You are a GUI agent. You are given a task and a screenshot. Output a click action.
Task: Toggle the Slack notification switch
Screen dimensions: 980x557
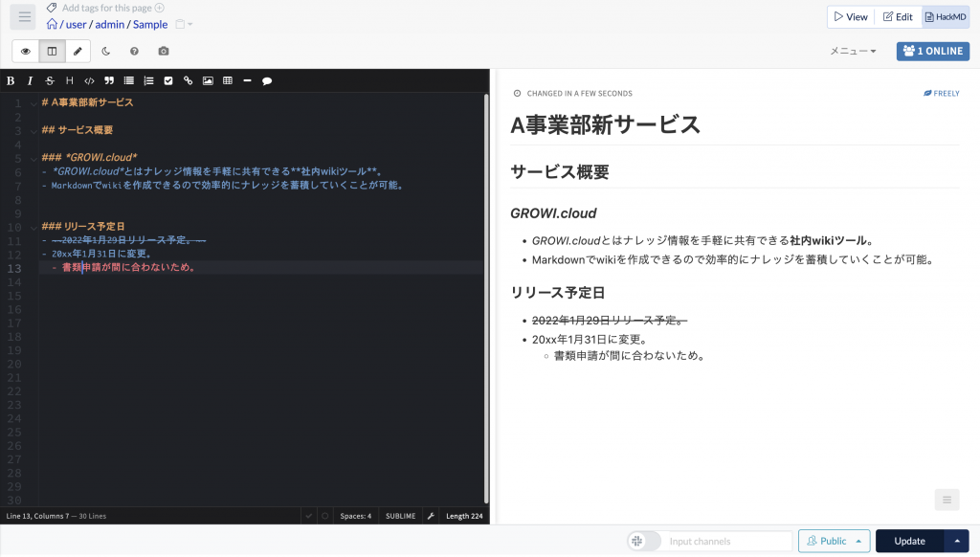pyautogui.click(x=643, y=541)
